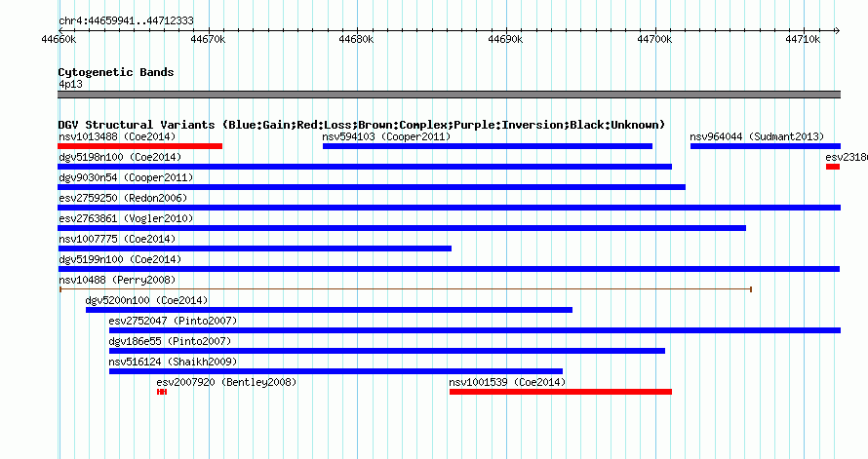868x459 pixels.
Task: Select the esv2763861 (Vogler2010) label
Action: (126, 218)
